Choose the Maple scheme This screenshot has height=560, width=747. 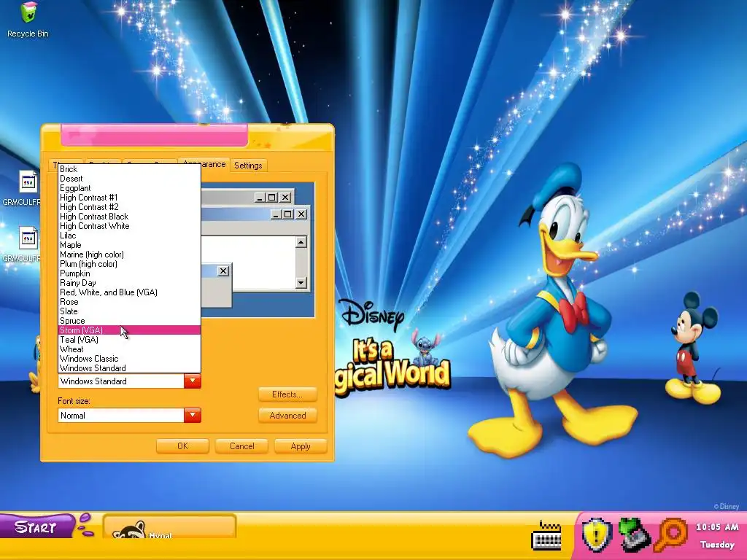[x=129, y=245]
